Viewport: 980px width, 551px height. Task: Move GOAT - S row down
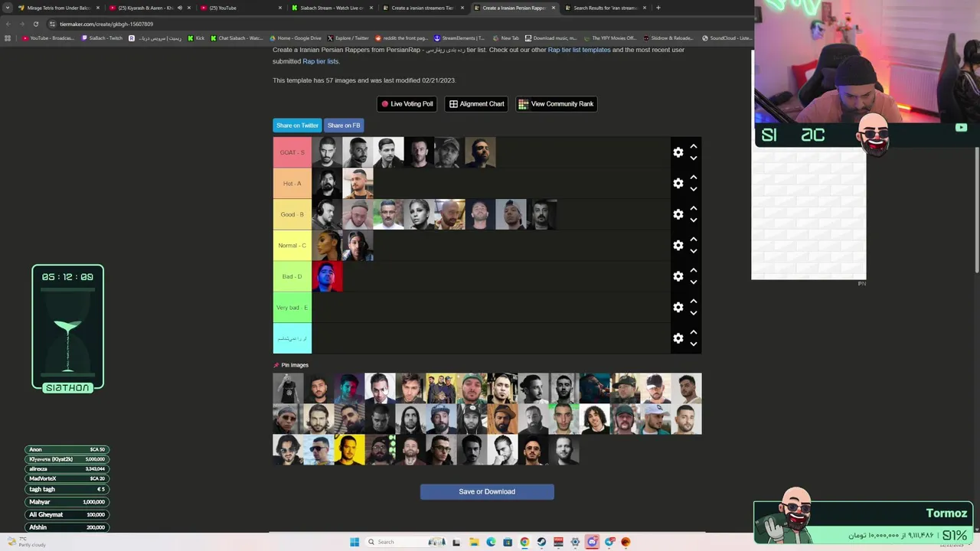coord(693,158)
